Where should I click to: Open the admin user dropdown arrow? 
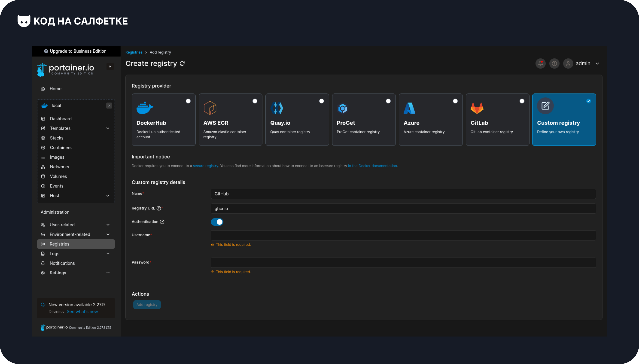tap(597, 64)
